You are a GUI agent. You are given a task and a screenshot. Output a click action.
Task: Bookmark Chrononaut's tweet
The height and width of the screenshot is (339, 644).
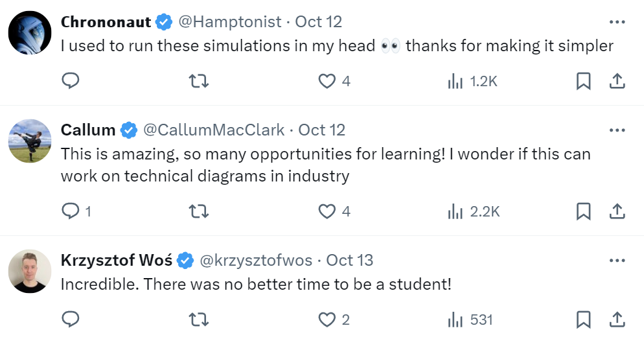click(583, 81)
